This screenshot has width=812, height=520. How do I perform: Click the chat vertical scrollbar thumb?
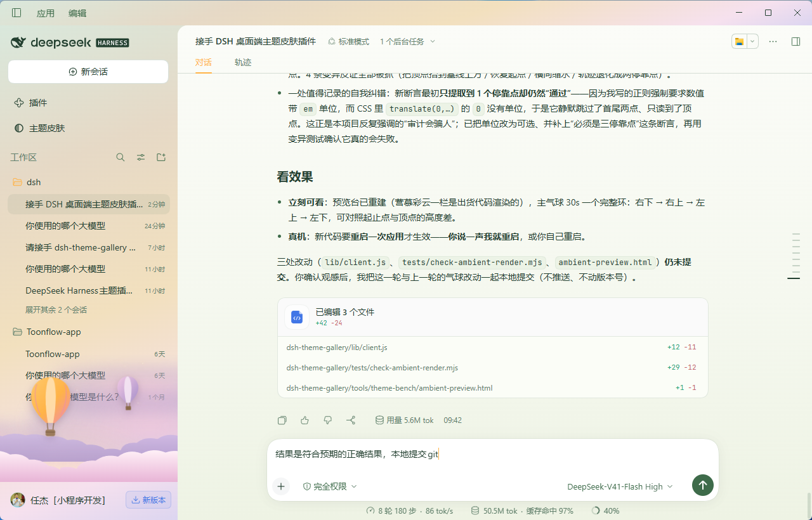(x=809, y=505)
